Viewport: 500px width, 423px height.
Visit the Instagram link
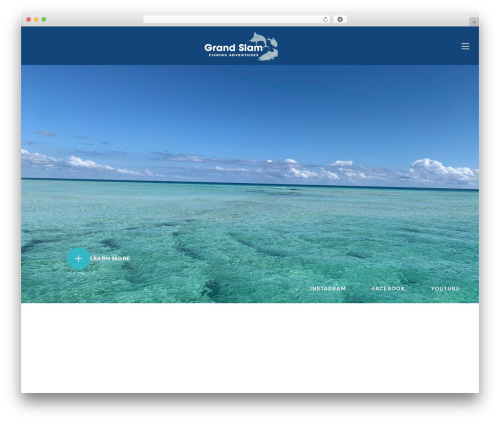[x=328, y=288]
